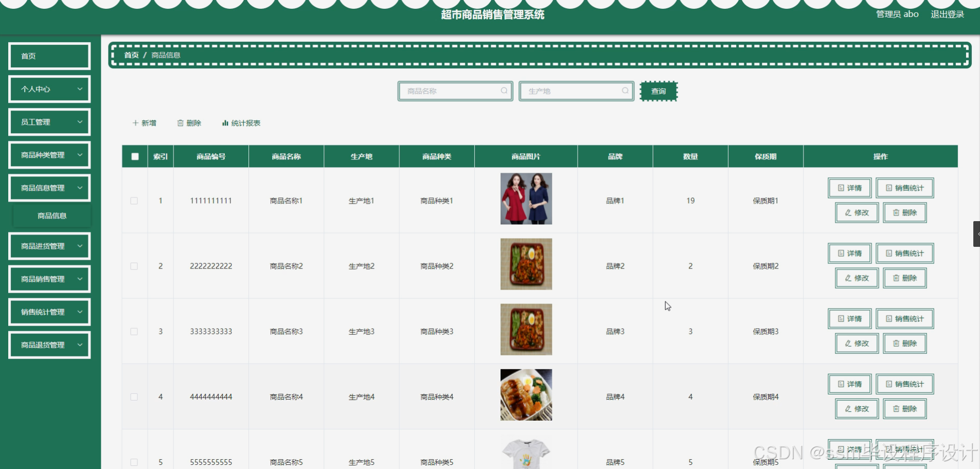
Task: Expand the 商品进货管理 sidebar menu
Action: click(x=49, y=246)
